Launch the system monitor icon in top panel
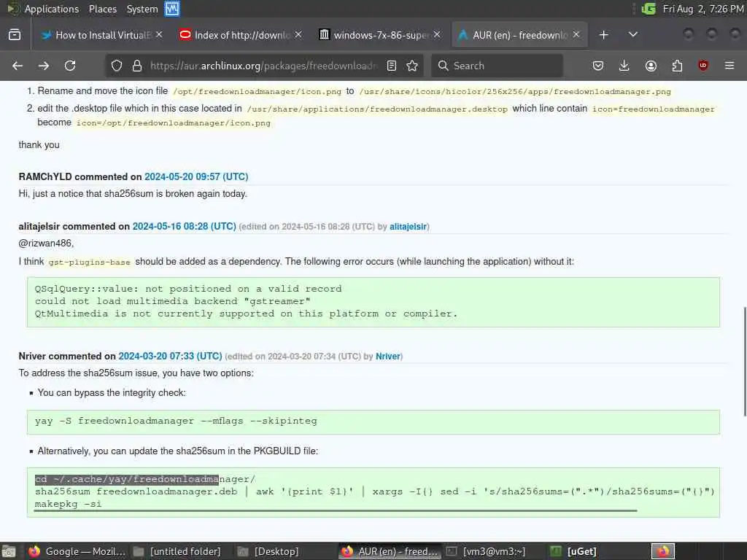This screenshot has width=747, height=560. click(172, 9)
